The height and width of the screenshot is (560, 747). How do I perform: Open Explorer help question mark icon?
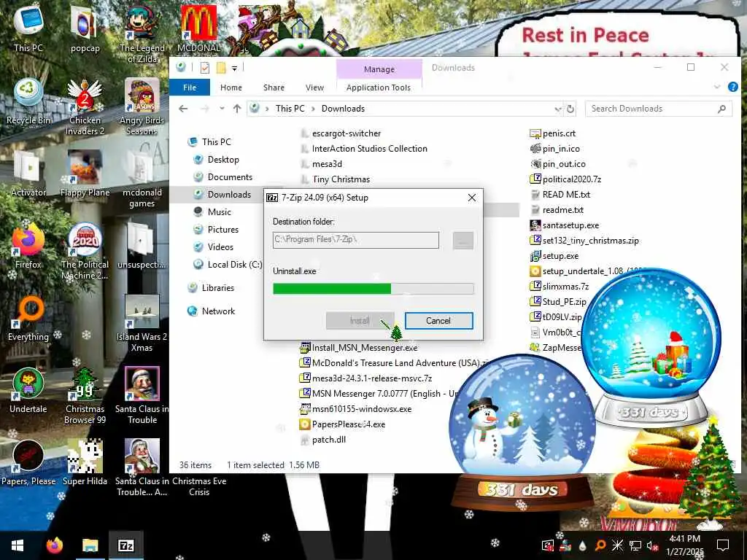coord(732,87)
